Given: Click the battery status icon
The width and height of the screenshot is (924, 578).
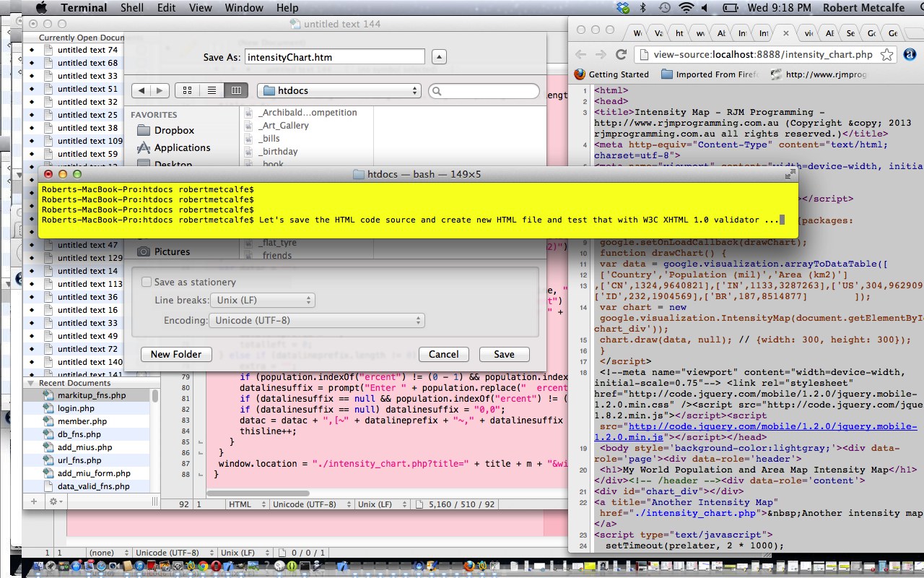Looking at the screenshot, I should [731, 8].
